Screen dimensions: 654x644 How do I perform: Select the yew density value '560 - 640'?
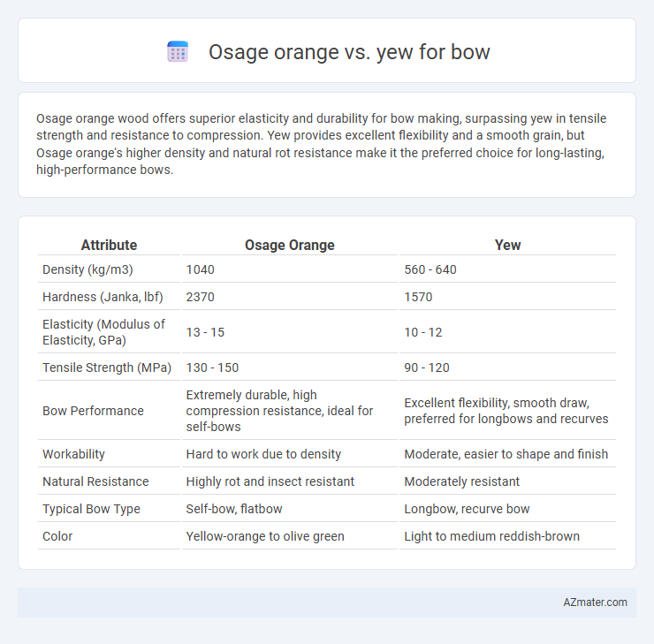(430, 269)
